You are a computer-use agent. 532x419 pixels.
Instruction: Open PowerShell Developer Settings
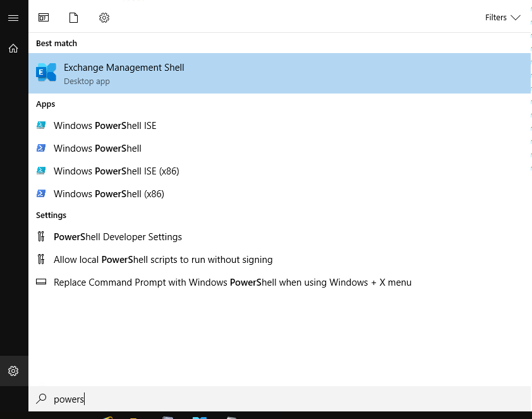click(x=279, y=237)
